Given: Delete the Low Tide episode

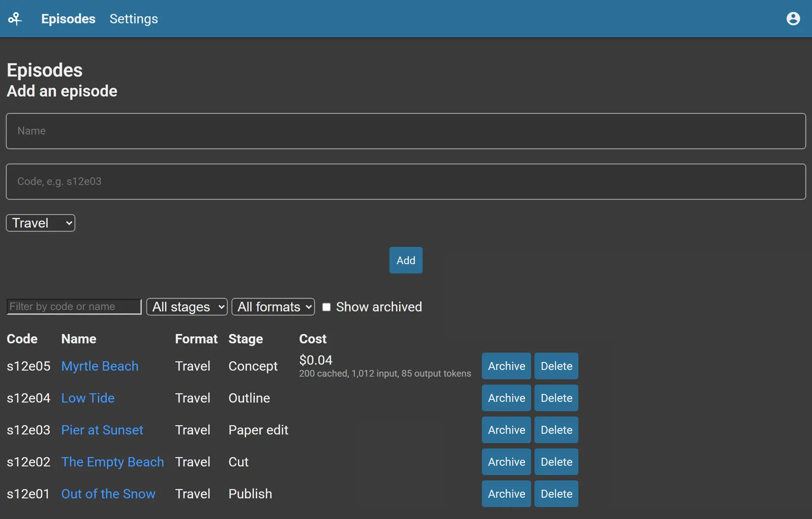Looking at the screenshot, I should 556,398.
